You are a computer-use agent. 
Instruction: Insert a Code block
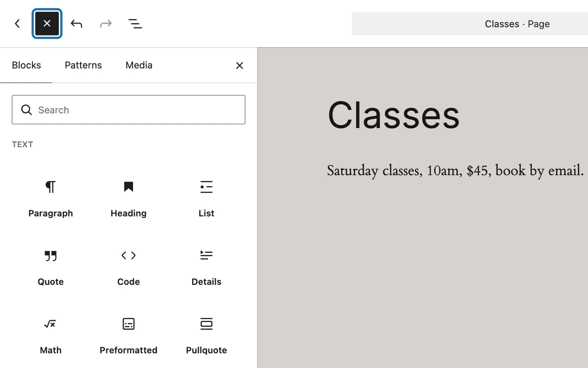click(x=128, y=267)
